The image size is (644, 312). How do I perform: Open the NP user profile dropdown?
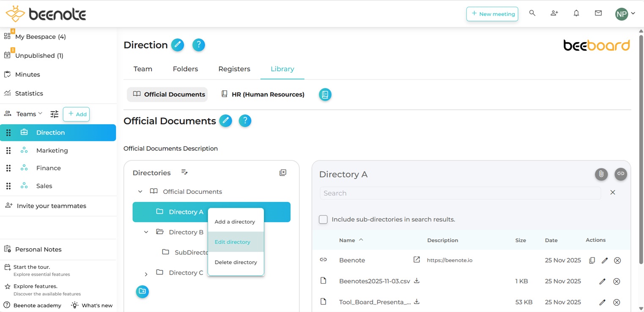(625, 14)
